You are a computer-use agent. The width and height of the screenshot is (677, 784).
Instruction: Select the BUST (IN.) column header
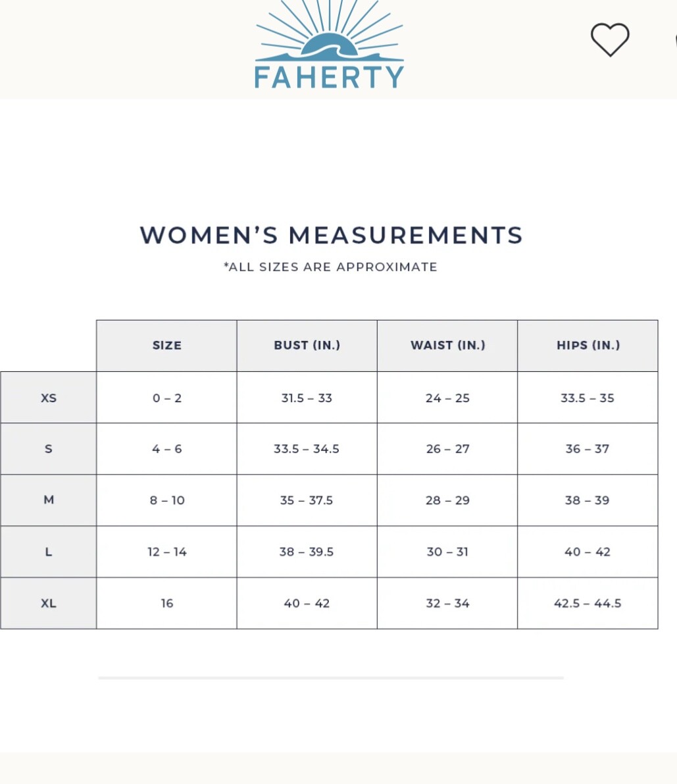307,346
